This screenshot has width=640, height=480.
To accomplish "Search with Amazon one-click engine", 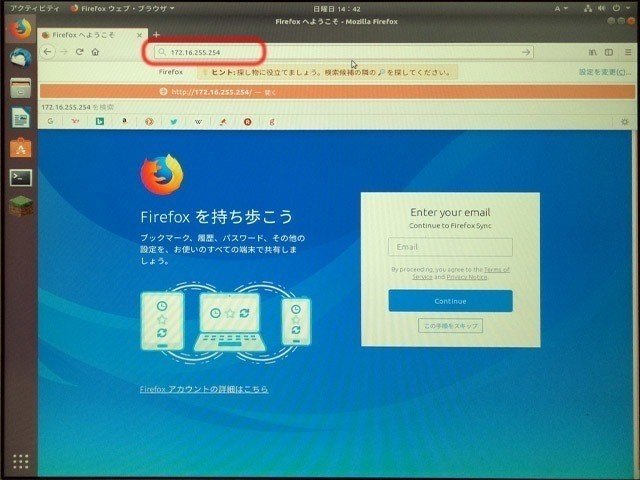I will [x=124, y=121].
